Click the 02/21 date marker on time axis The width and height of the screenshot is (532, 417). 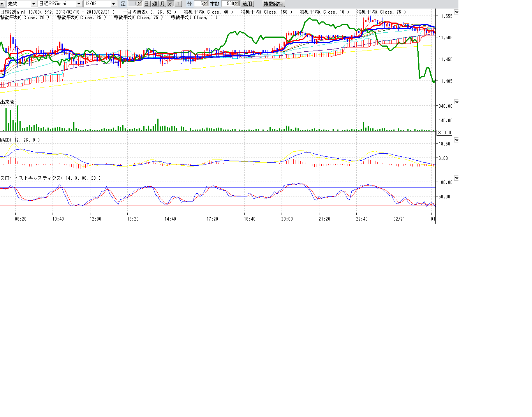[x=399, y=219]
